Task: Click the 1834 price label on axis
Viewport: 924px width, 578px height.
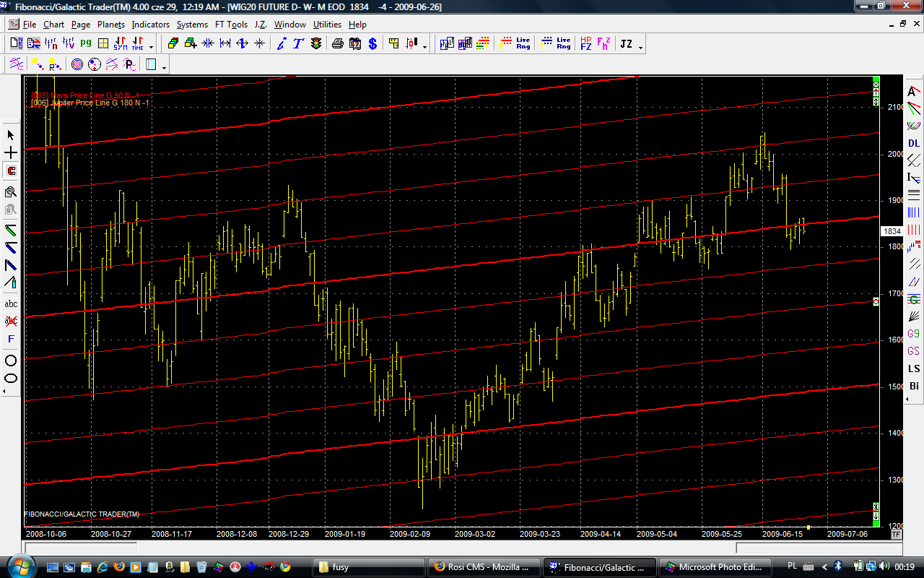Action: 892,231
